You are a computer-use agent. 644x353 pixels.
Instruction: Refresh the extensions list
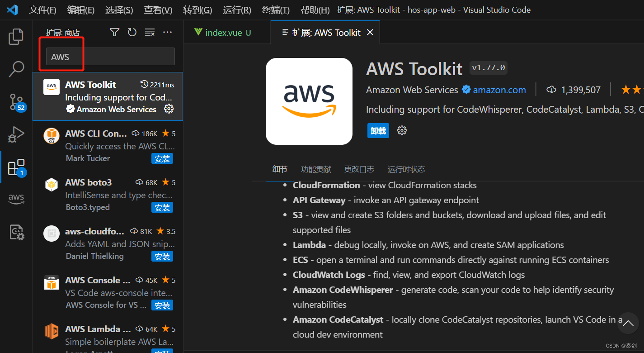tap(132, 32)
